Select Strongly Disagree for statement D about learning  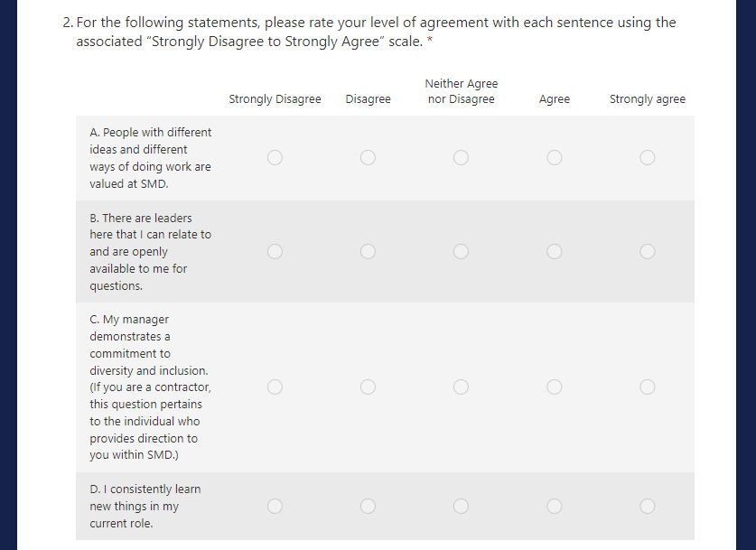pos(275,506)
